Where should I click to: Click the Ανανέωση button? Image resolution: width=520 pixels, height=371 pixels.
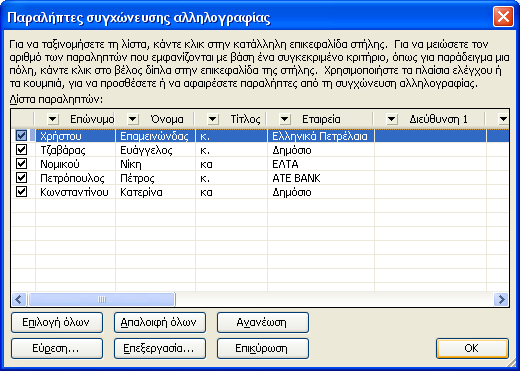tap(263, 322)
